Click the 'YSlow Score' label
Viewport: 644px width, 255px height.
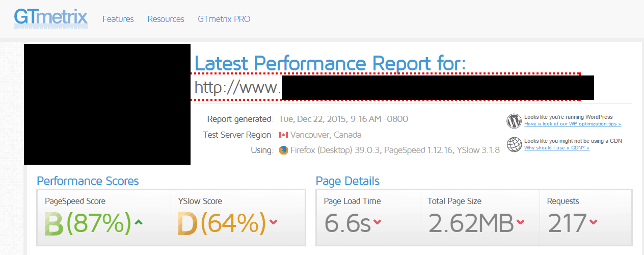200,201
